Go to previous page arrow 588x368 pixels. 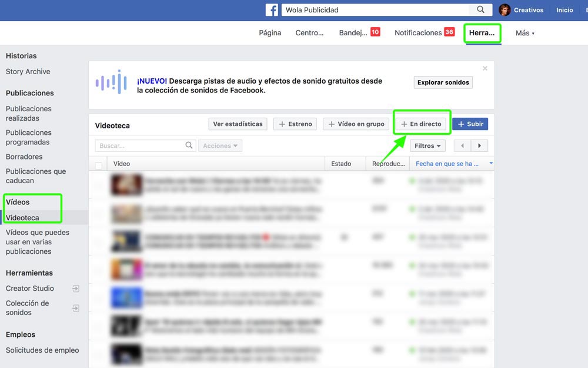point(463,146)
